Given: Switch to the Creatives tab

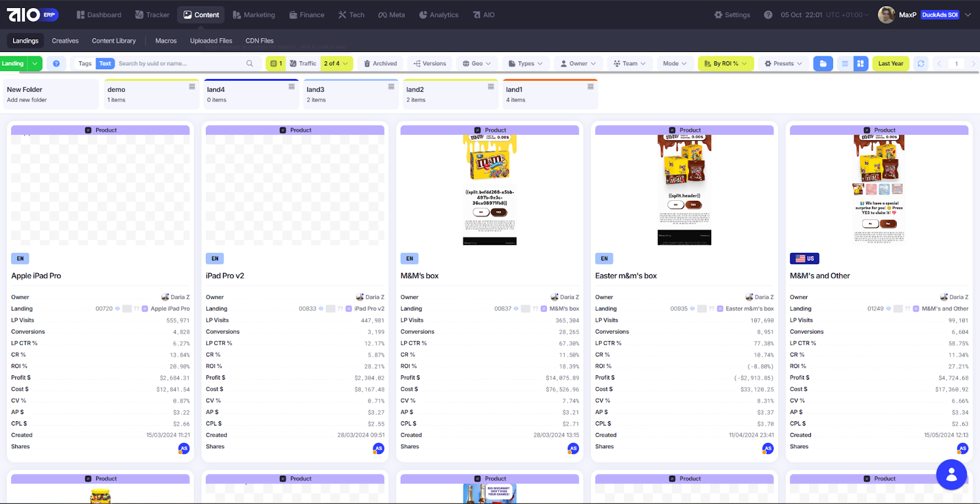Looking at the screenshot, I should [x=65, y=41].
